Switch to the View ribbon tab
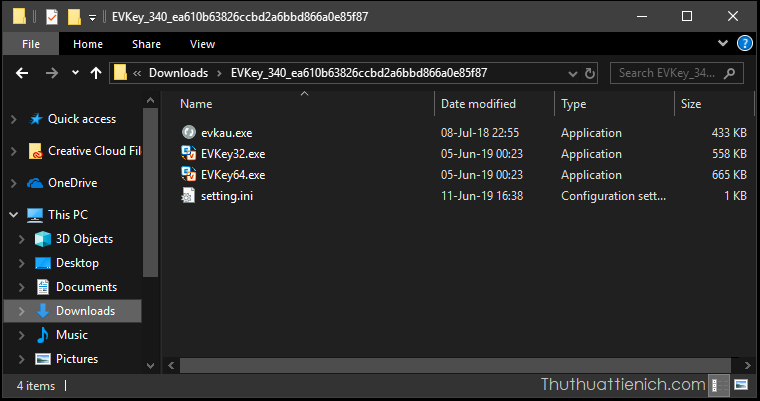Screen dimensions: 760x401 coord(202,44)
